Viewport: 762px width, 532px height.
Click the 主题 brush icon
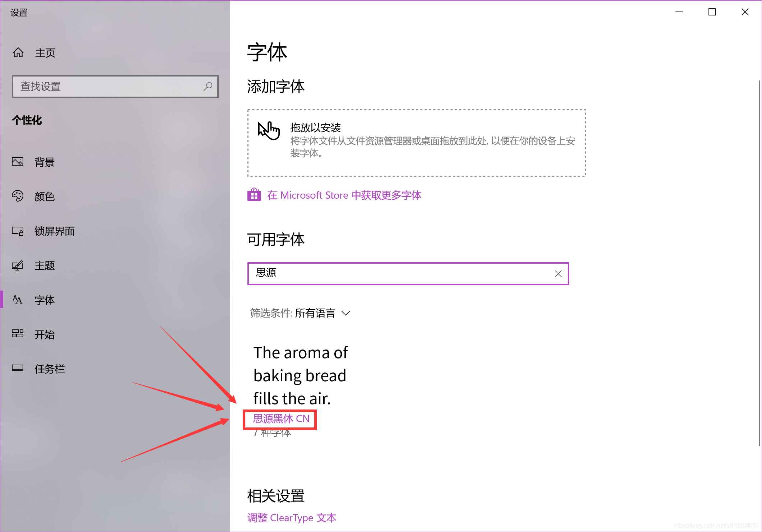18,265
